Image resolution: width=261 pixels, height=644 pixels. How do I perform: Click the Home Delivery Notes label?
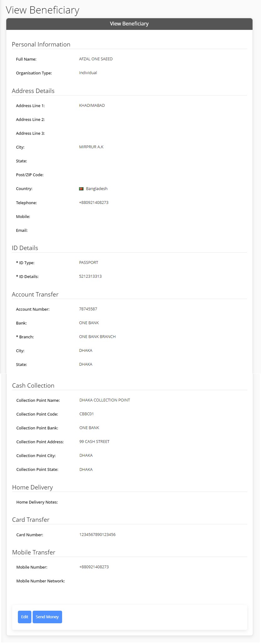click(x=37, y=502)
